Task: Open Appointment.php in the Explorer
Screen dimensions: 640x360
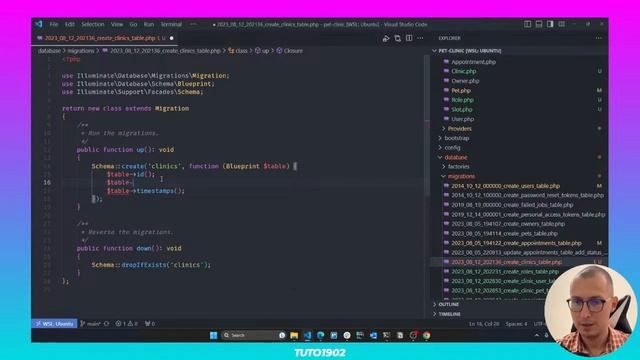Action: pyautogui.click(x=473, y=62)
